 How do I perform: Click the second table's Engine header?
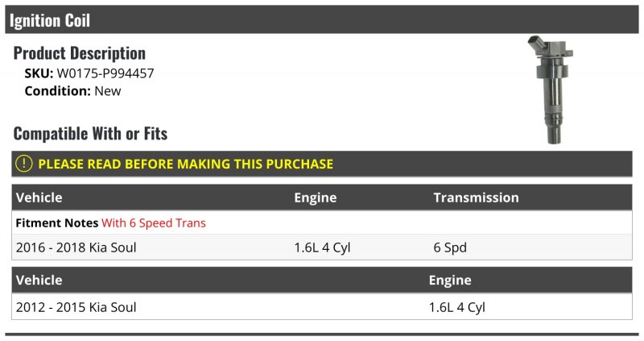[x=450, y=280]
